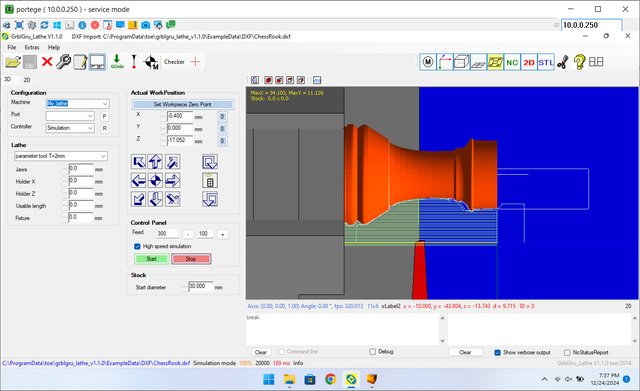Open settings via the wrench icon

point(63,62)
